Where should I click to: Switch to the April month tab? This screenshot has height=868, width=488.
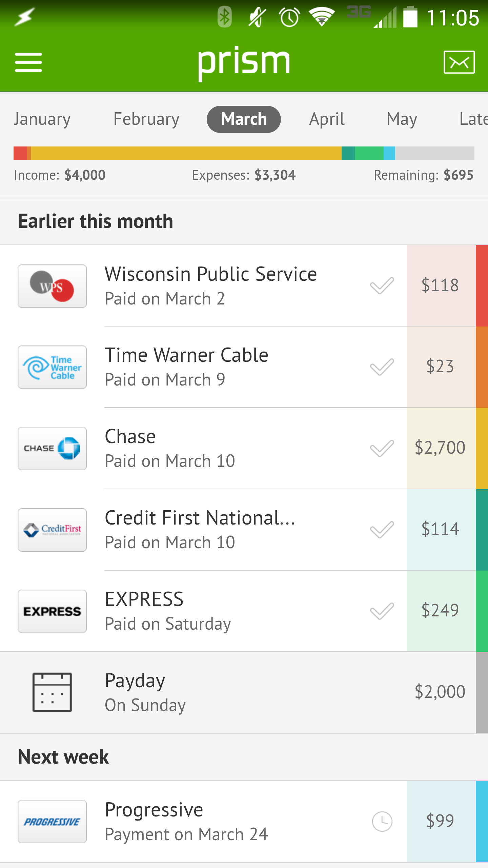(x=327, y=119)
